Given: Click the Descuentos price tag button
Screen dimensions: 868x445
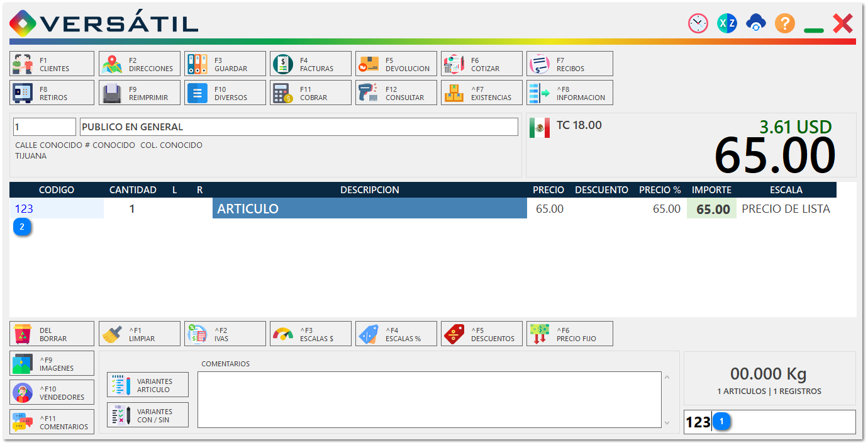Looking at the screenshot, I should tap(482, 334).
